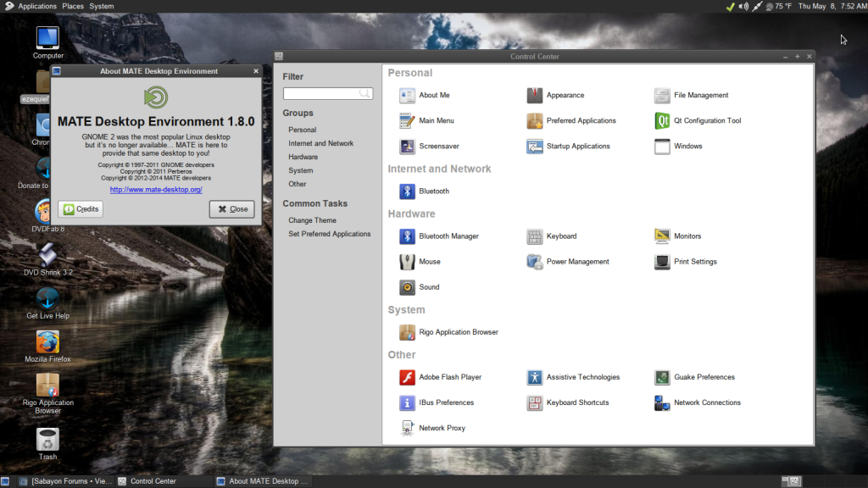
Task: Open the IBus Preferences icon
Action: point(407,402)
